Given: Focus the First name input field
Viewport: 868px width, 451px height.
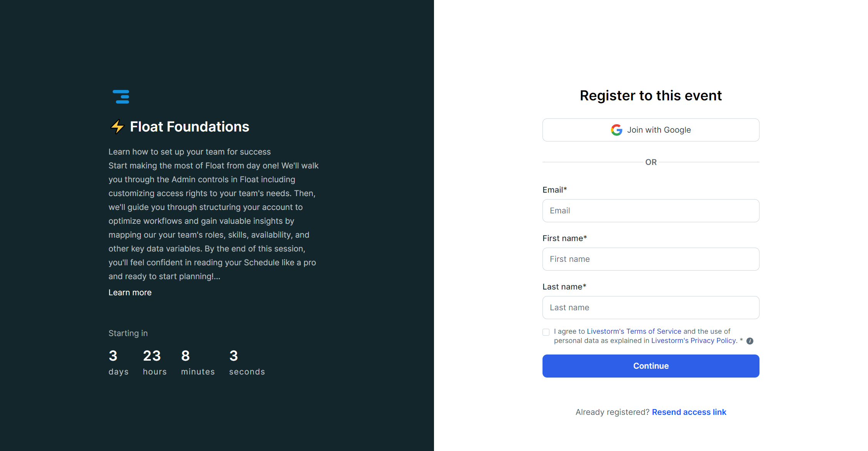Looking at the screenshot, I should click(x=651, y=259).
